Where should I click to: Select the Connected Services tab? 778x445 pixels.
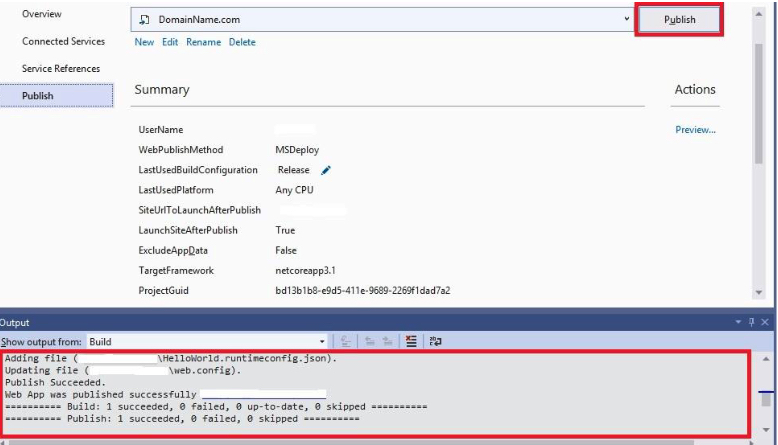tap(64, 41)
